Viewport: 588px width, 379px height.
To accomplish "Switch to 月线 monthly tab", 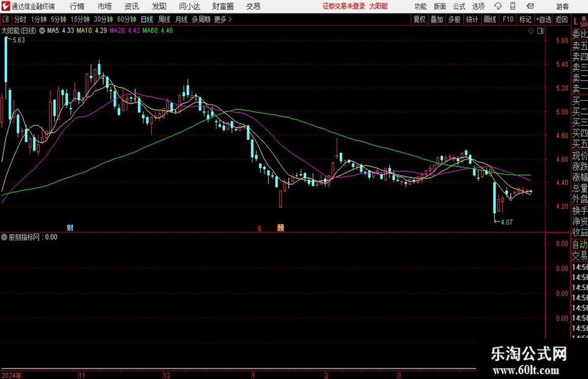I will 181,19.
